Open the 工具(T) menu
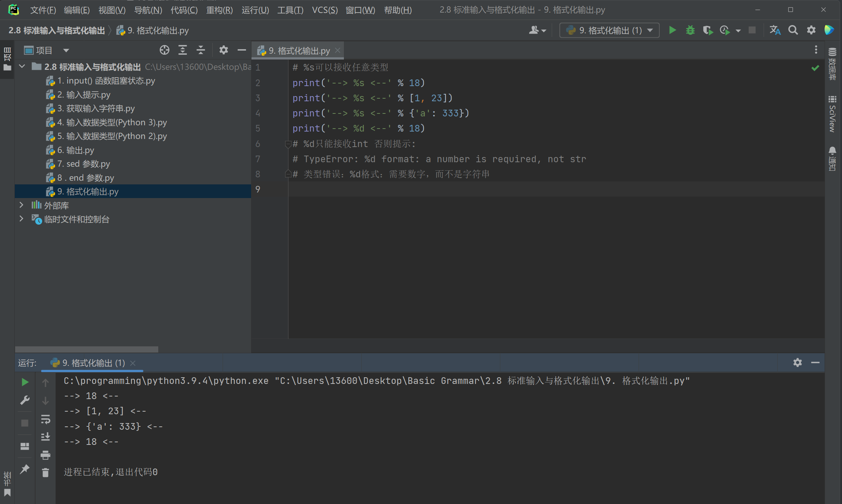Image resolution: width=842 pixels, height=504 pixels. [290, 10]
